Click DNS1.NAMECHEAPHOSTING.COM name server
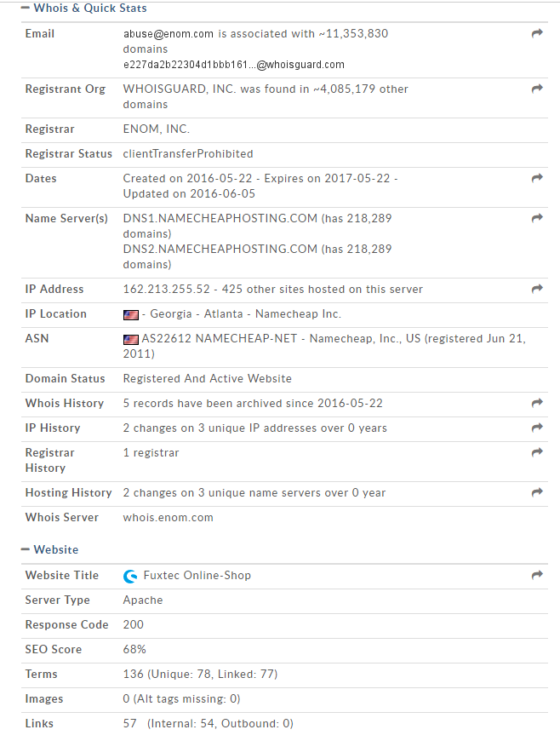The height and width of the screenshot is (741, 560). (220, 218)
